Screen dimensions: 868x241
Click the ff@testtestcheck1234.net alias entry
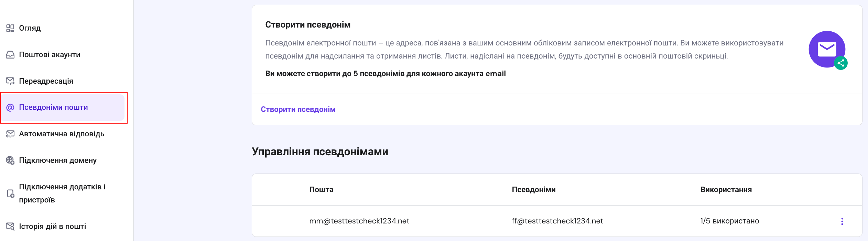[x=557, y=221]
